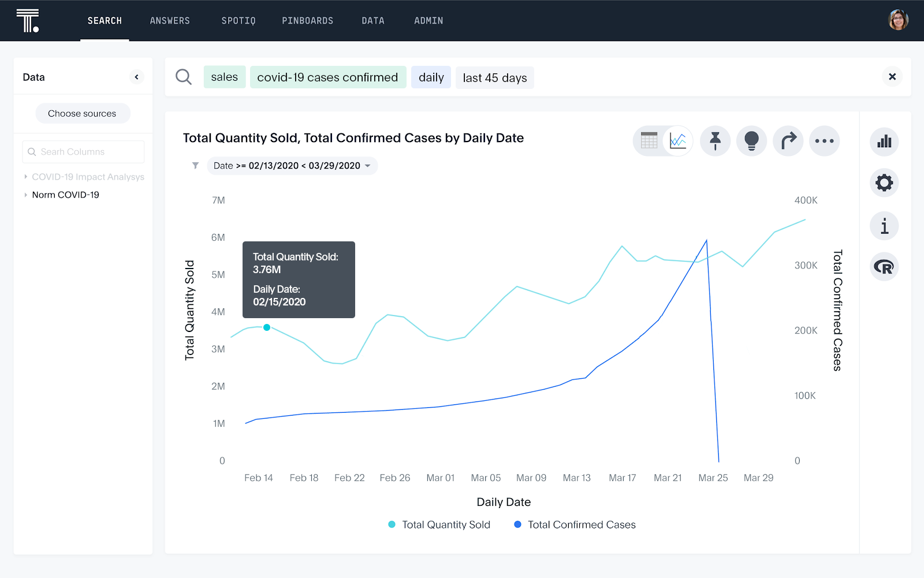Screen dimensions: 924x578
Task: Open the chart type bar icon
Action: pos(884,141)
